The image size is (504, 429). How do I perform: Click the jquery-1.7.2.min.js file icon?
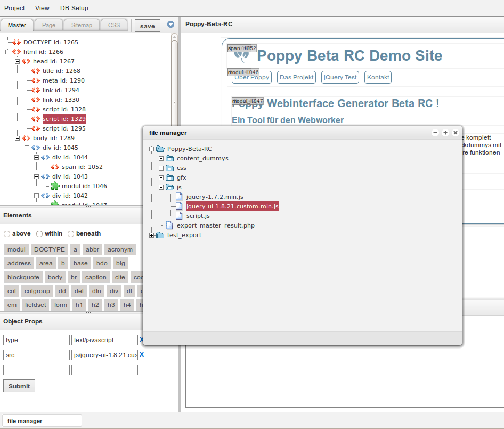coord(178,196)
